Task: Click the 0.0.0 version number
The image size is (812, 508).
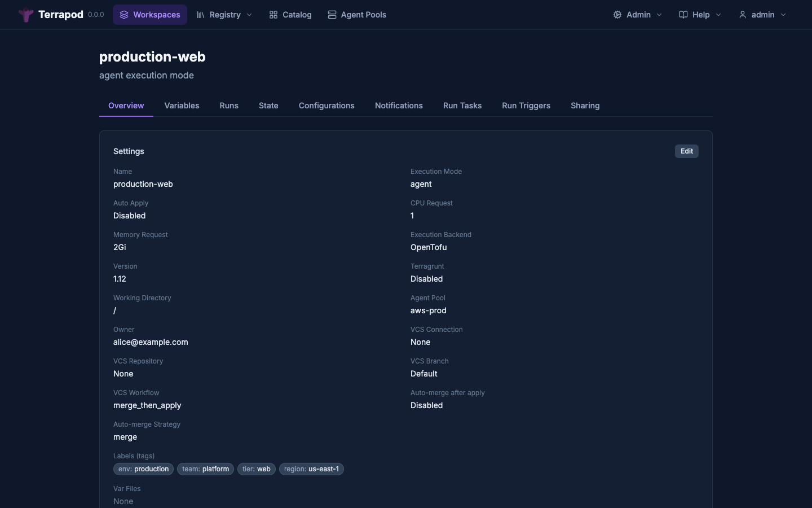Action: [96, 15]
